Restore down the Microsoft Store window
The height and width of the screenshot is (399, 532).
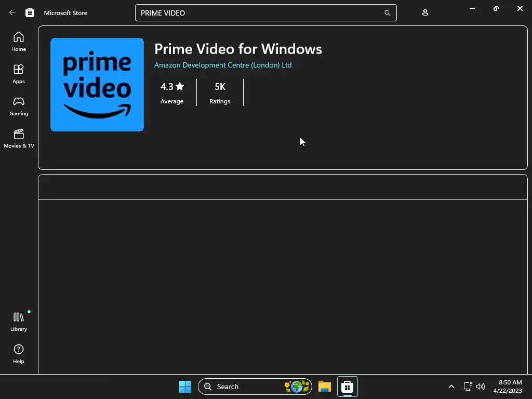(x=496, y=8)
